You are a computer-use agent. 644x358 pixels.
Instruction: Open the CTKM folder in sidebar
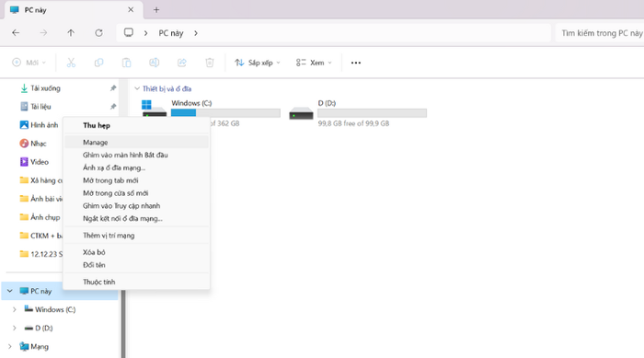coord(41,236)
